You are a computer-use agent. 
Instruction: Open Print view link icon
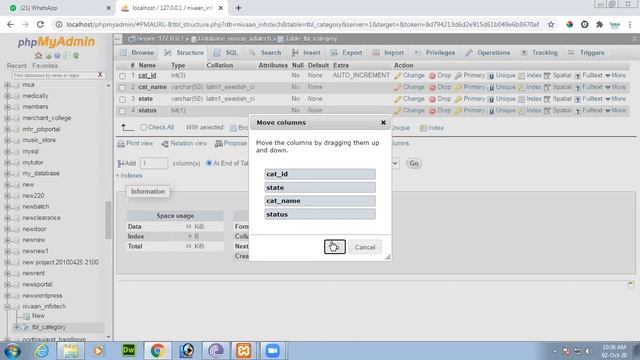121,143
